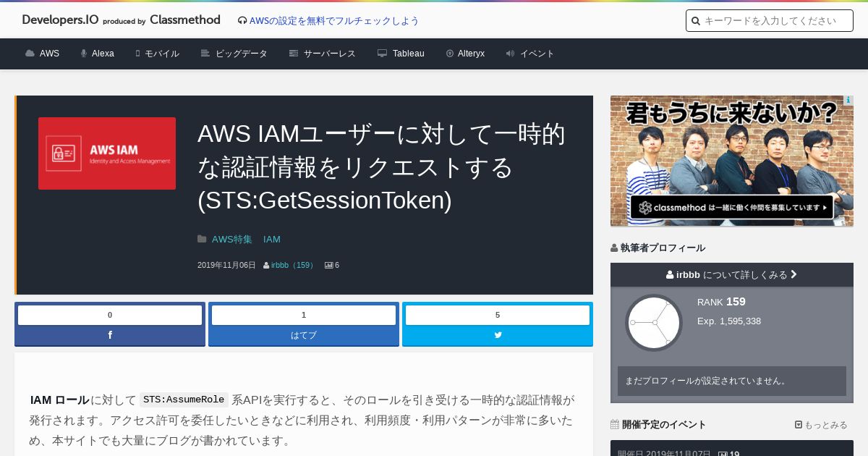The width and height of the screenshot is (868, 456).
Task: Open the Developers.IO home logo
Action: (x=121, y=20)
